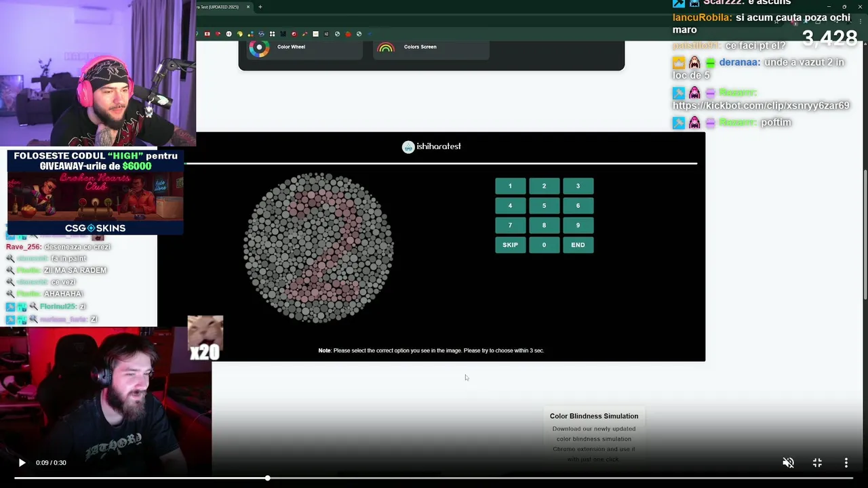Click username Rave_256 in left chat

pos(24,247)
